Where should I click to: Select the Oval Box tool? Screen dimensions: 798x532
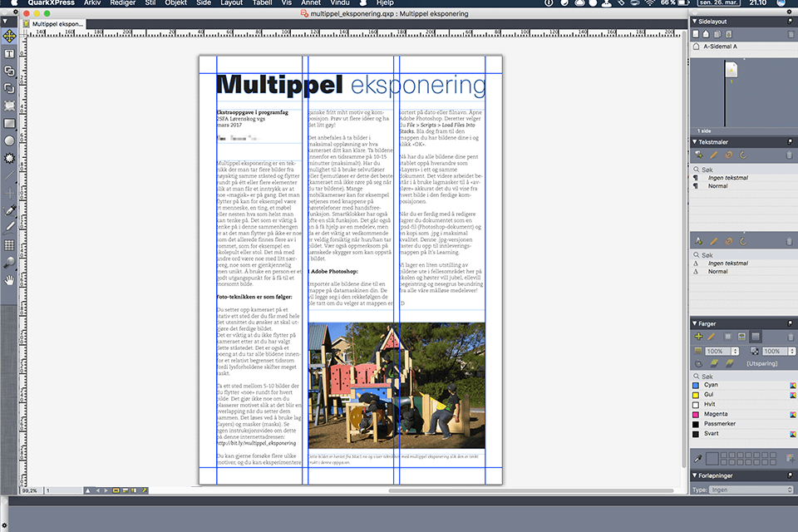(x=9, y=140)
